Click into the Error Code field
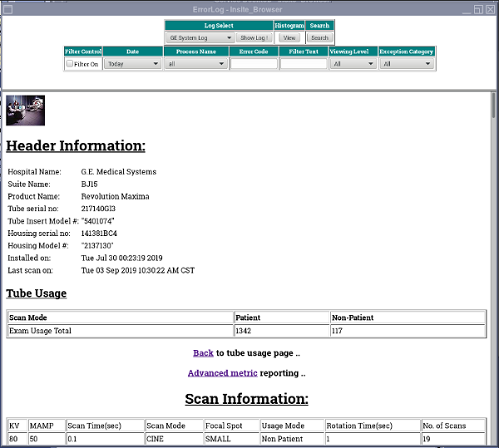Viewport: 499px width, 448px height. tap(254, 64)
